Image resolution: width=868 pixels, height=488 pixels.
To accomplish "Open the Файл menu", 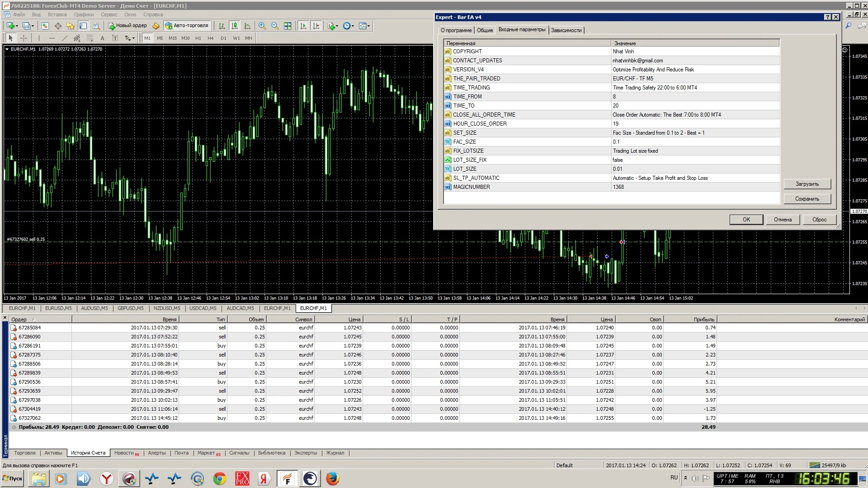I will point(19,14).
